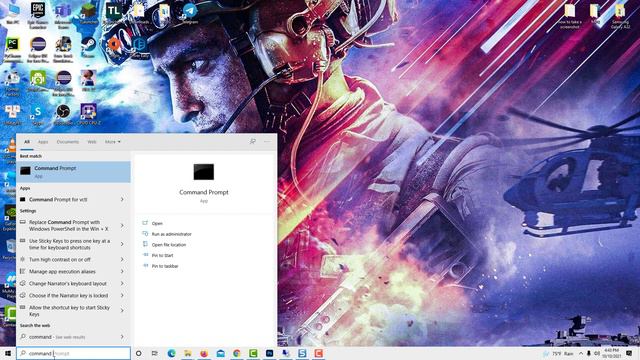Screen dimensions: 640x360
Task: Expand arrow for Manage app execution aliases
Action: 122,271
